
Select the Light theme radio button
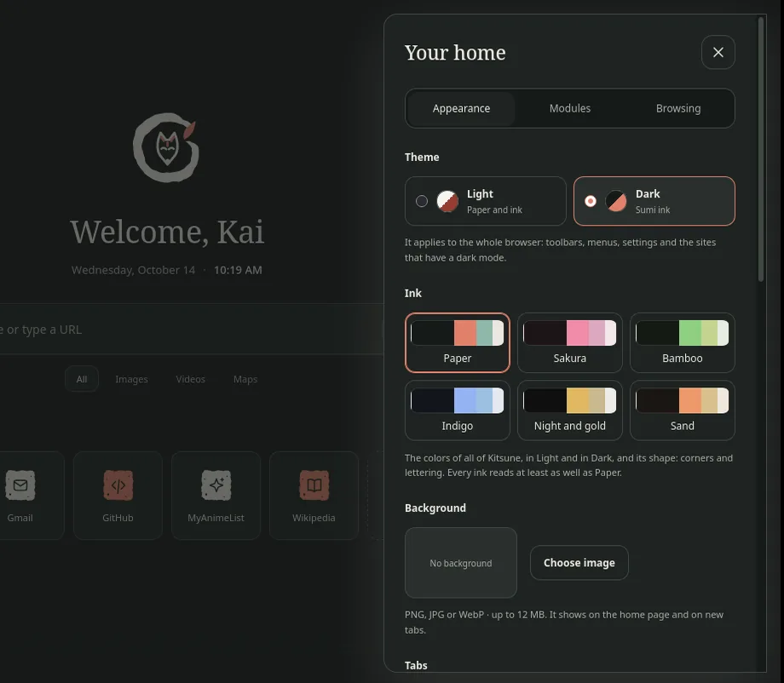coord(422,201)
